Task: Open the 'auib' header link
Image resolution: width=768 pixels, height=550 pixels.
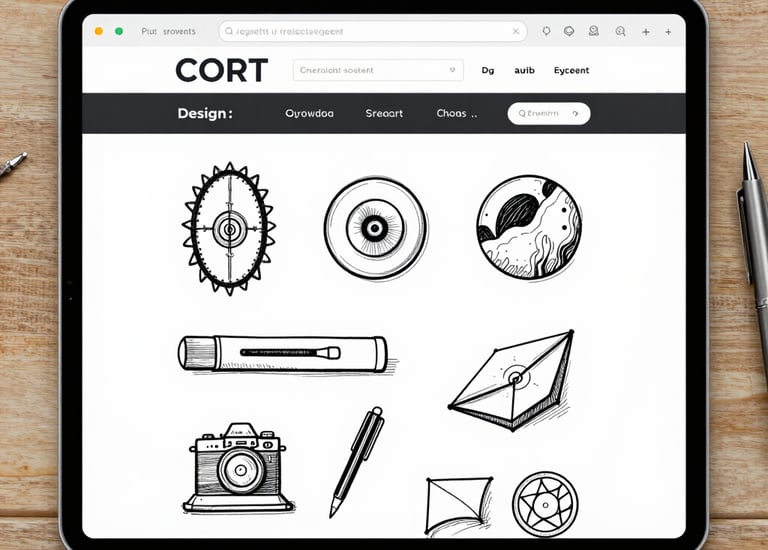Action: [x=524, y=71]
